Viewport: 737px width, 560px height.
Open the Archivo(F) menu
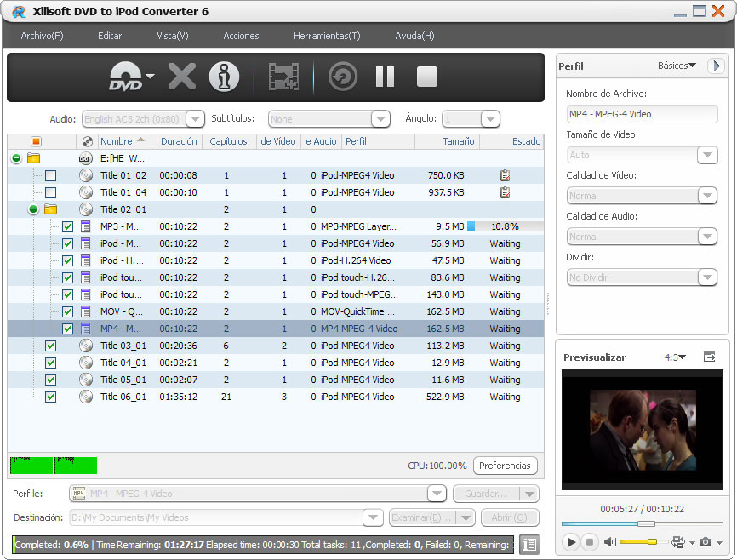click(x=42, y=36)
